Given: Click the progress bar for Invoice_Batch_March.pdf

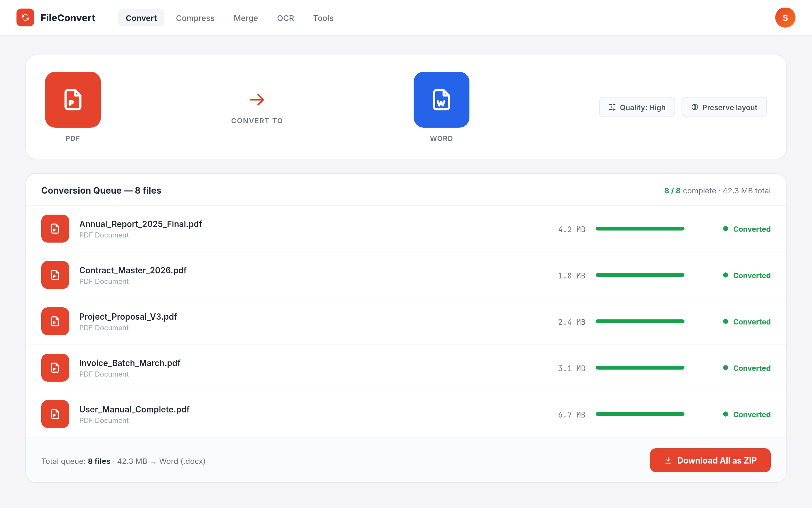Looking at the screenshot, I should coord(640,368).
